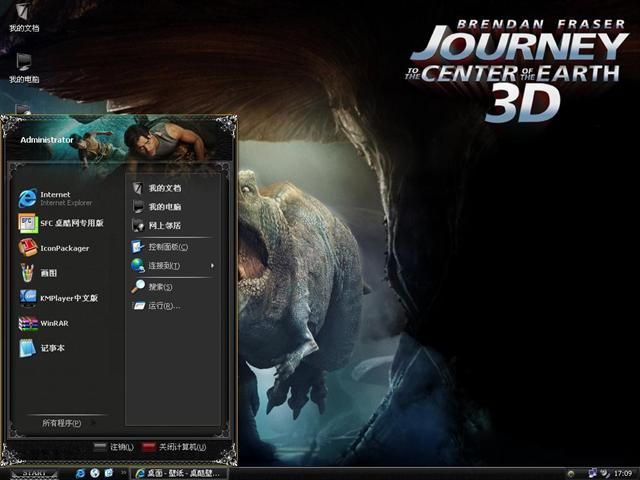Open the 运行 run dialog
The height and width of the screenshot is (480, 640).
(x=162, y=306)
